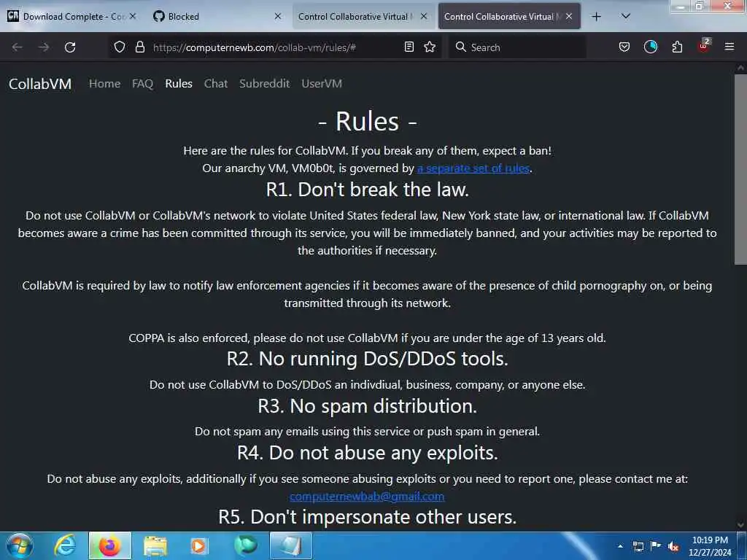Click the 'R4. Do not abuse any exploits.' heading
The width and height of the screenshot is (747, 560).
[x=368, y=453]
